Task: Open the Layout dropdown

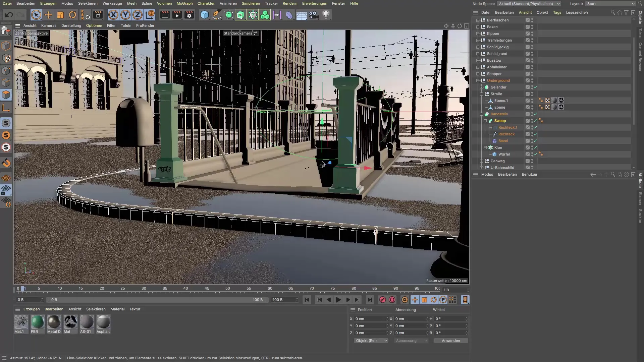Action: (610, 4)
